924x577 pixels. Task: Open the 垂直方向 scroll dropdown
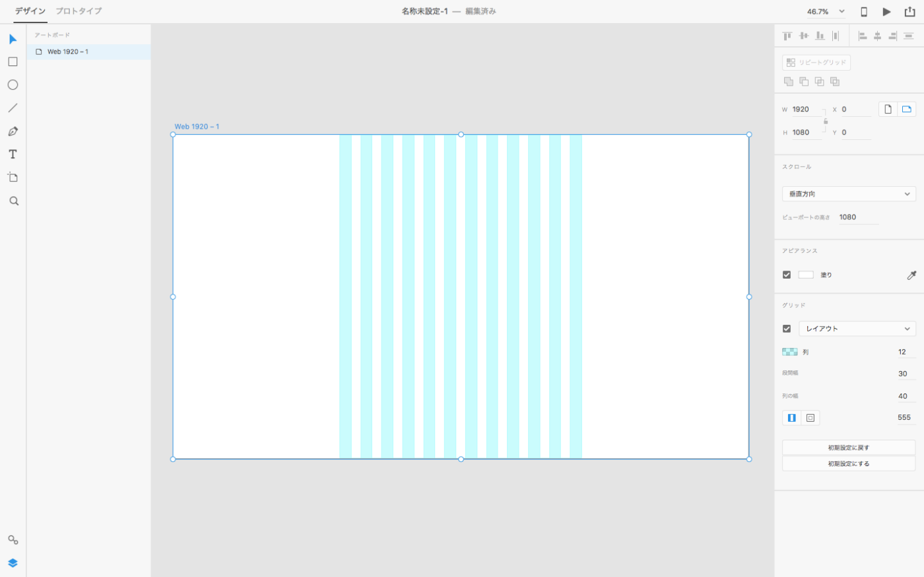point(849,194)
